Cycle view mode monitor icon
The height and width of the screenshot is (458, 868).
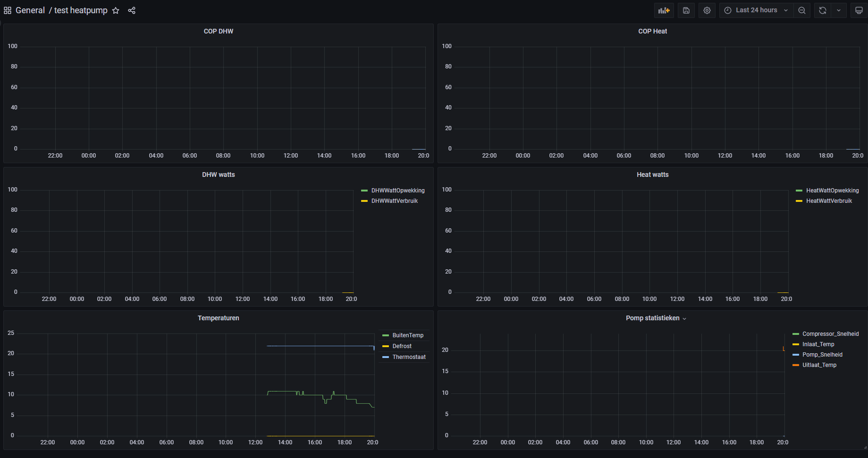point(859,10)
